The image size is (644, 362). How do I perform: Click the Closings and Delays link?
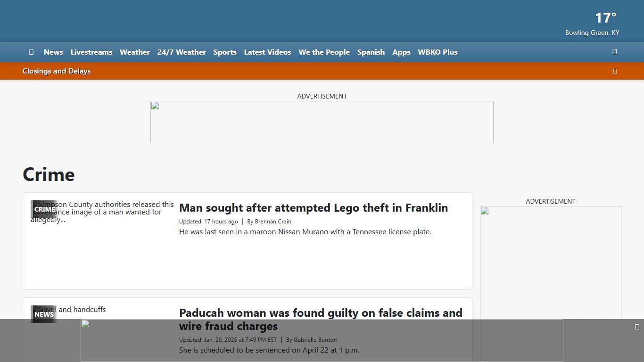(57, 71)
